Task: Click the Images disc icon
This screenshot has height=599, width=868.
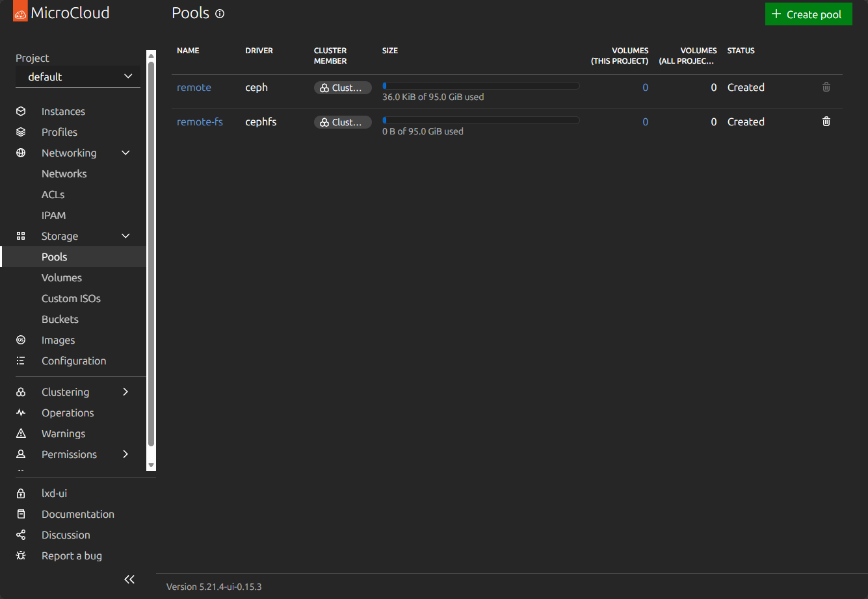Action: pyautogui.click(x=21, y=340)
